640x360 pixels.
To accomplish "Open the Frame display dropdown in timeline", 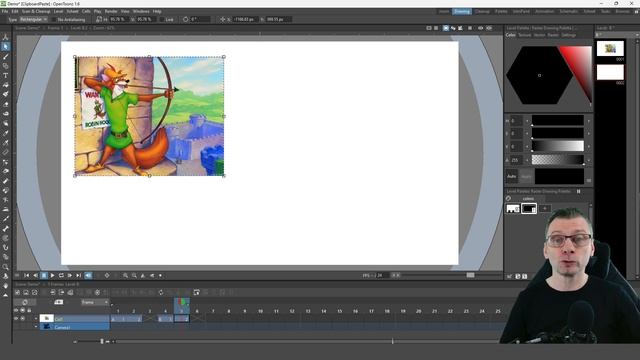I will coord(95,302).
